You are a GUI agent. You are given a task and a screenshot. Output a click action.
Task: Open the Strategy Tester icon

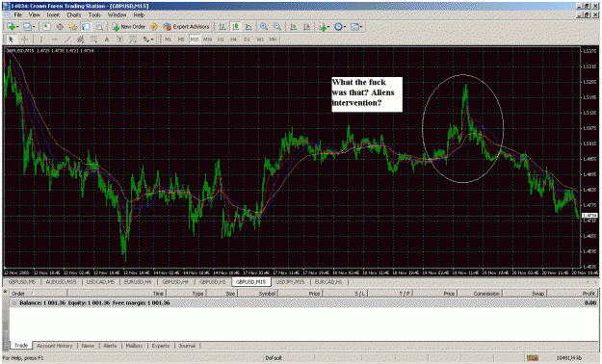click(x=99, y=27)
